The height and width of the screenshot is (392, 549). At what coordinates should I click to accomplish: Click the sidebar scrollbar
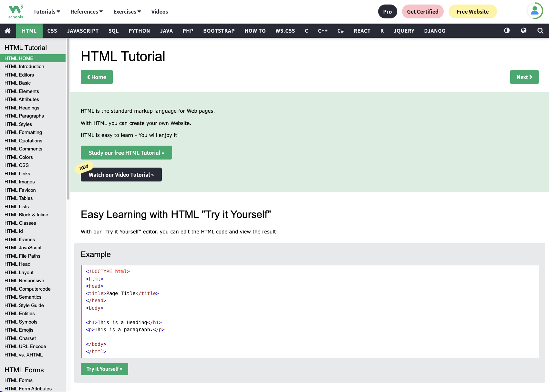click(x=68, y=119)
